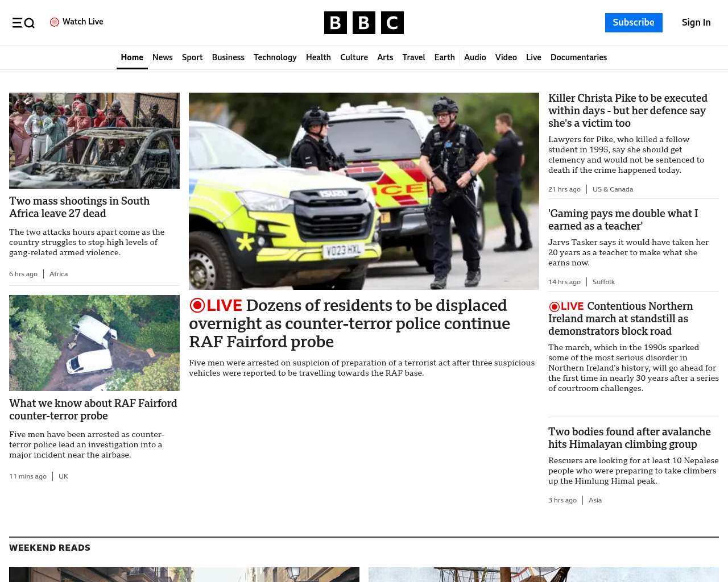Switch to the Technology tab
The width and height of the screenshot is (728, 582).
[275, 57]
